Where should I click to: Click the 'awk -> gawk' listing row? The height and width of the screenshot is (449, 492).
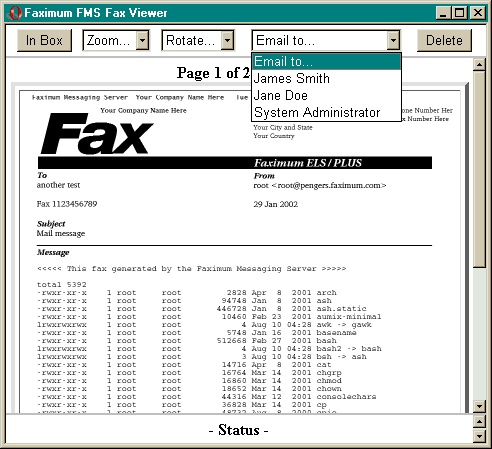tap(204, 325)
